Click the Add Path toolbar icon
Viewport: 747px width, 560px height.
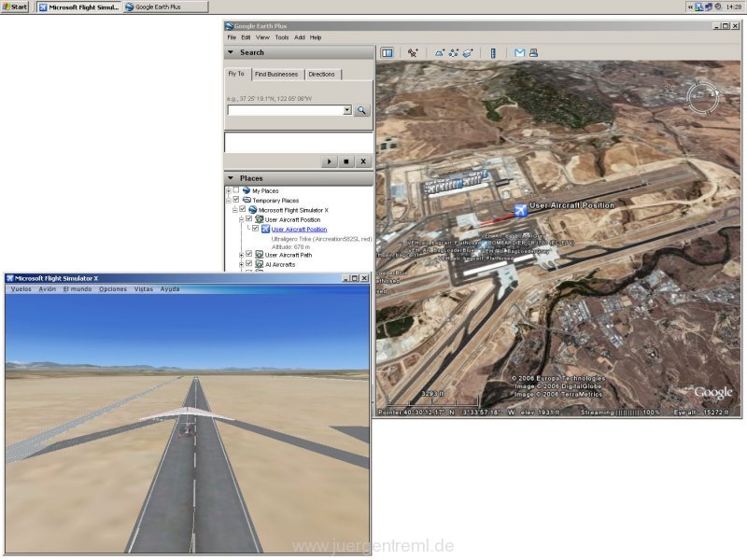point(454,53)
